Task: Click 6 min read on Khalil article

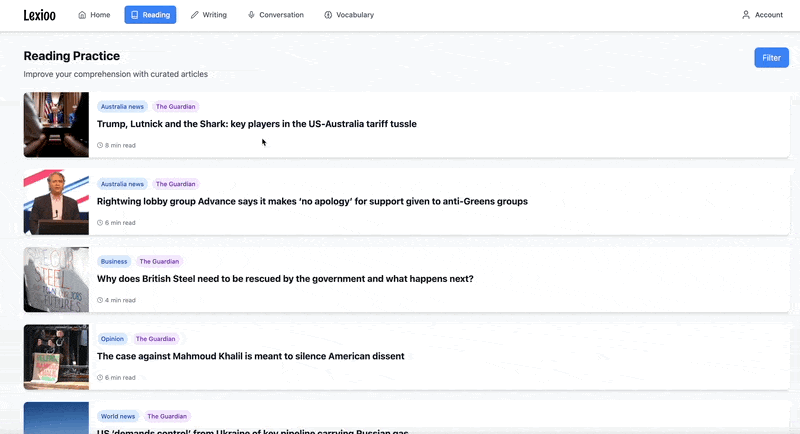Action: [x=120, y=378]
